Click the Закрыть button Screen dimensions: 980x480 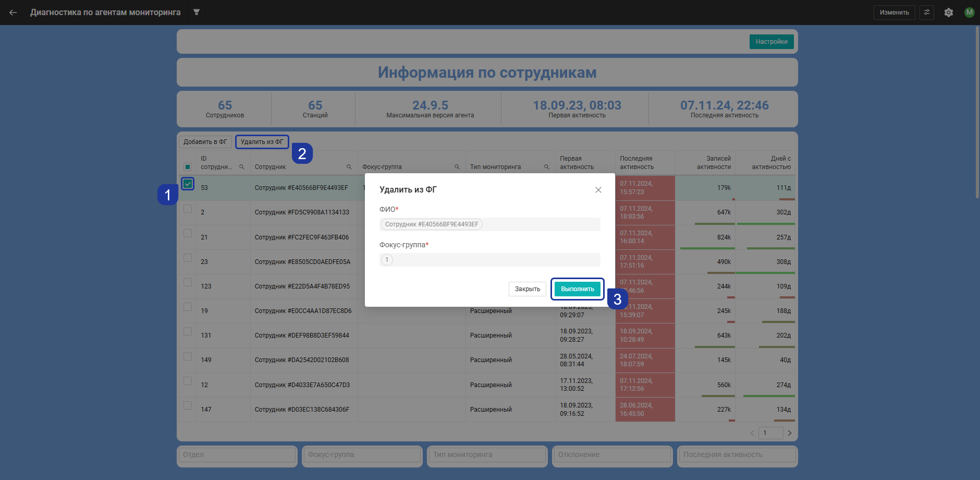528,289
